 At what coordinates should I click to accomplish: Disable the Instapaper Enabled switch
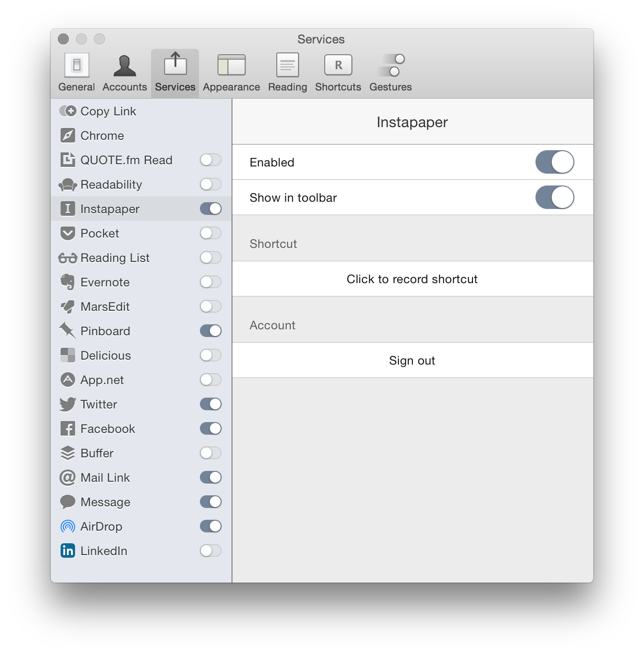(x=554, y=162)
